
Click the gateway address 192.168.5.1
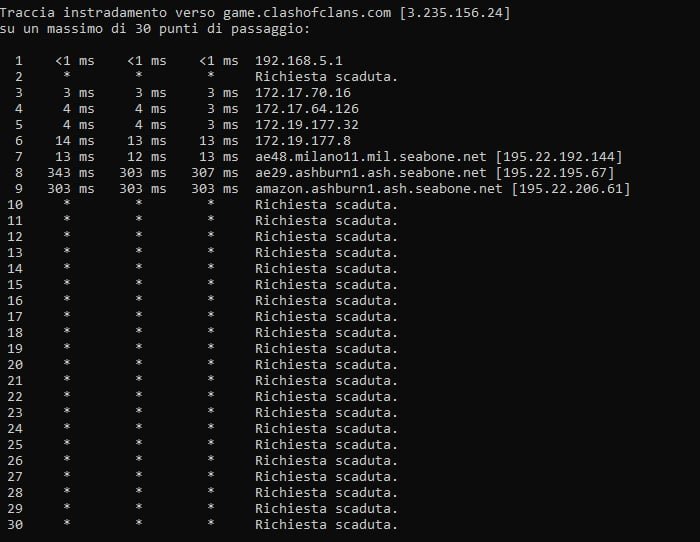tap(298, 61)
